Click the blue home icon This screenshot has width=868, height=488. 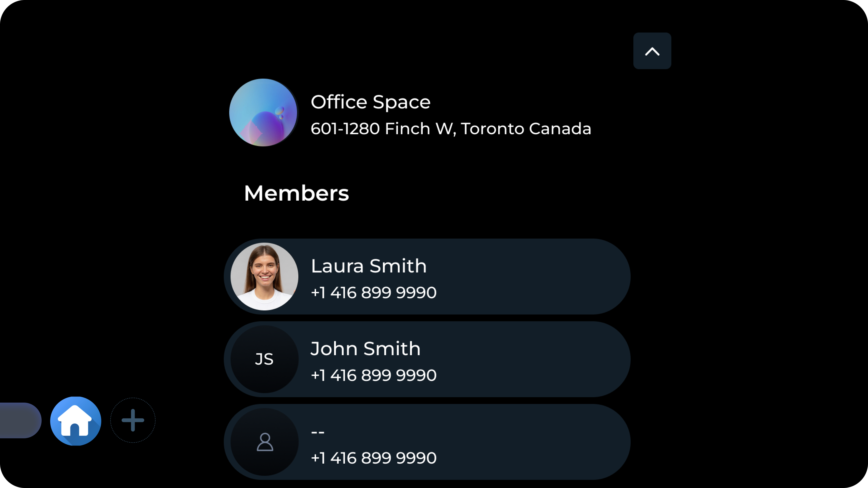pos(75,421)
